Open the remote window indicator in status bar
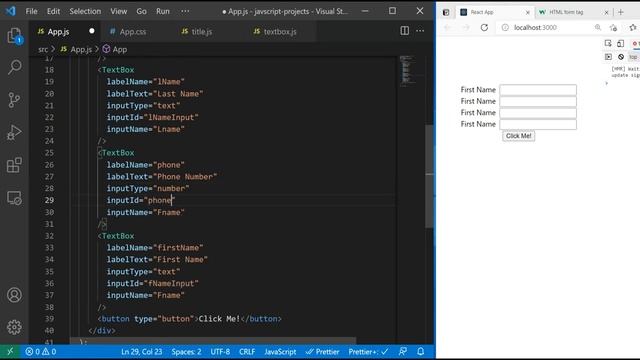The width and height of the screenshot is (640, 360). click(x=10, y=351)
